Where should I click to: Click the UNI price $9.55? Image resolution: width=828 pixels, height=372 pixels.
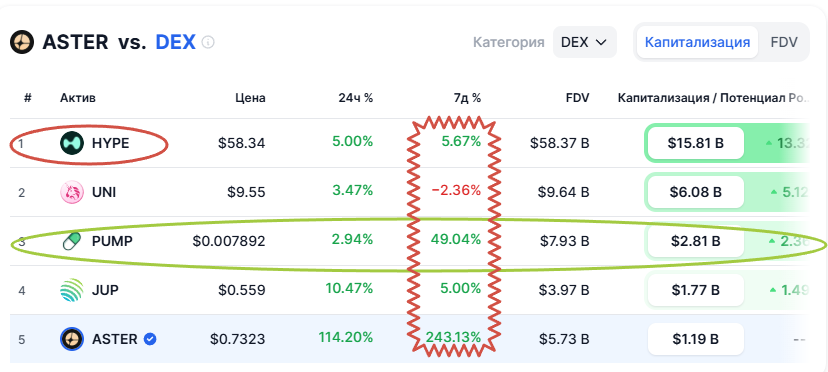click(246, 192)
